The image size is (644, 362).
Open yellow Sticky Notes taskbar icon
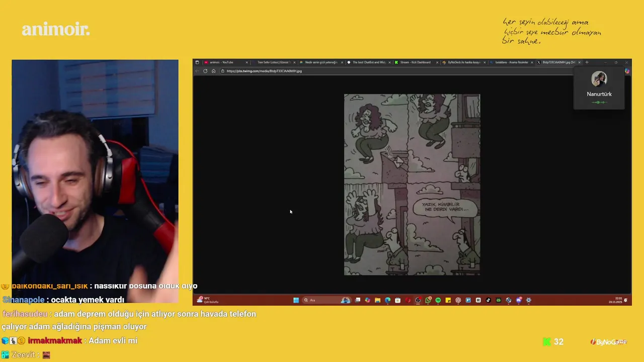pos(448,300)
